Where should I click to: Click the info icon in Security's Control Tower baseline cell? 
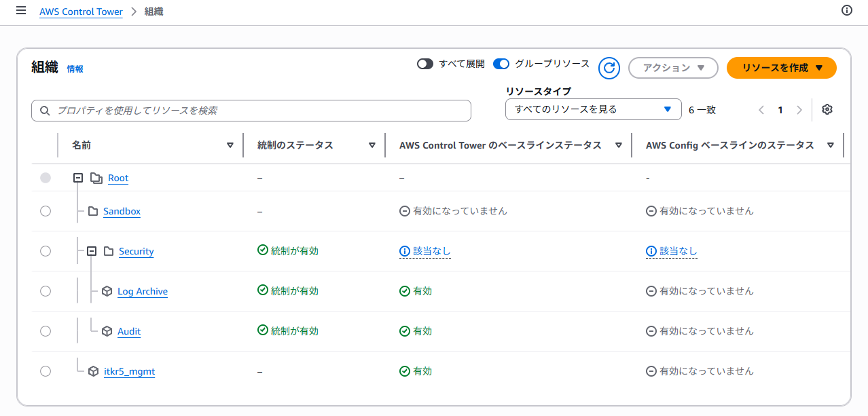[x=405, y=251]
